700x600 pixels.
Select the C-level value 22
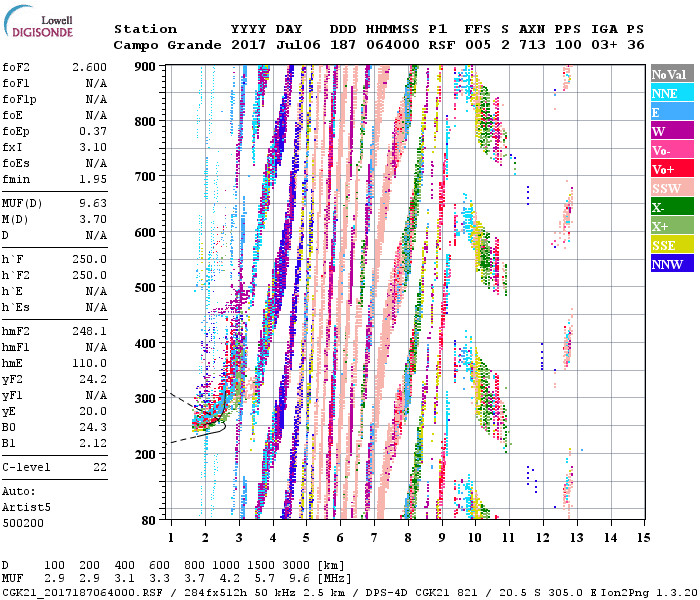click(100, 467)
